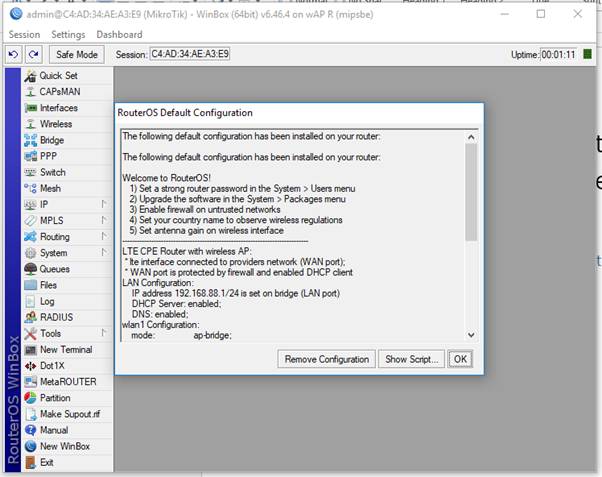Open the Switch menu icon
602x477 pixels.
30,172
